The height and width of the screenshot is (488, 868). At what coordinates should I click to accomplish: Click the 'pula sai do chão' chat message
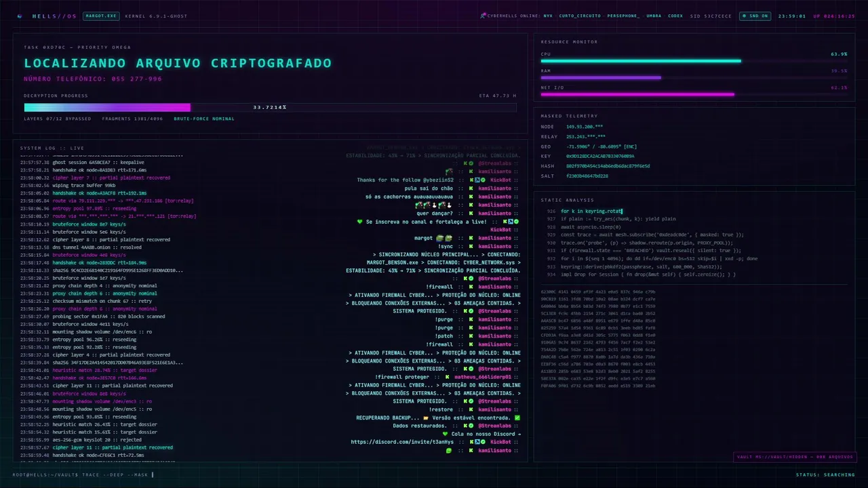point(429,188)
